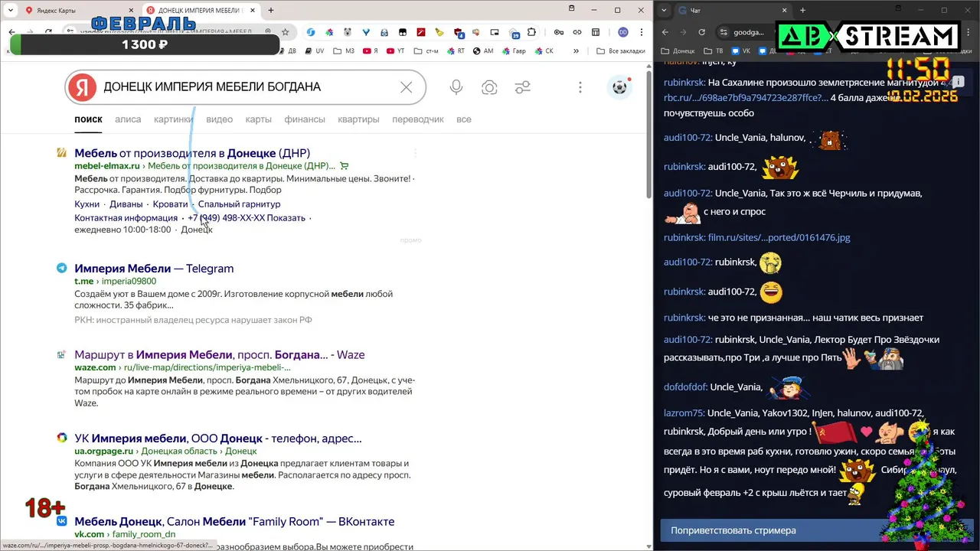Switch to картинки search tab
The width and height of the screenshot is (980, 551).
173,119
